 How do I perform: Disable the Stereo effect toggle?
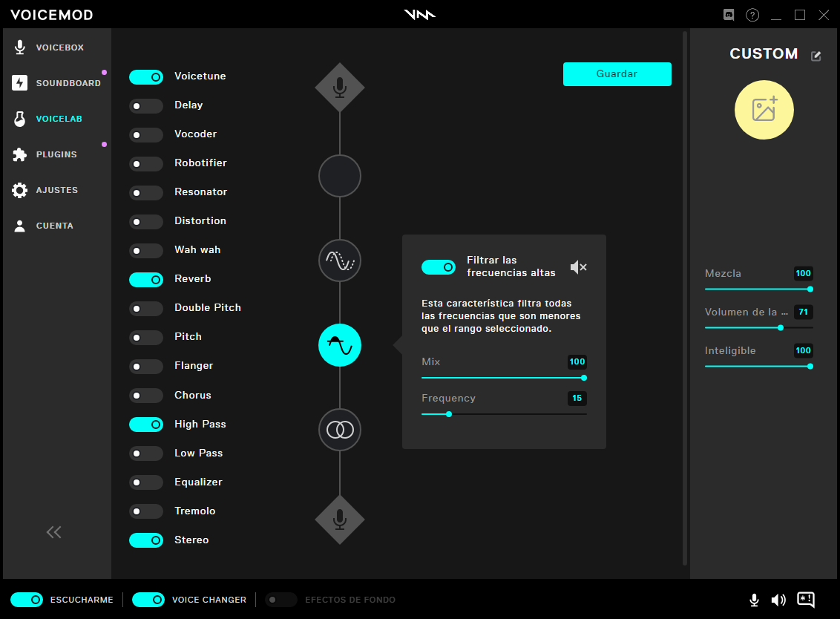(x=146, y=541)
